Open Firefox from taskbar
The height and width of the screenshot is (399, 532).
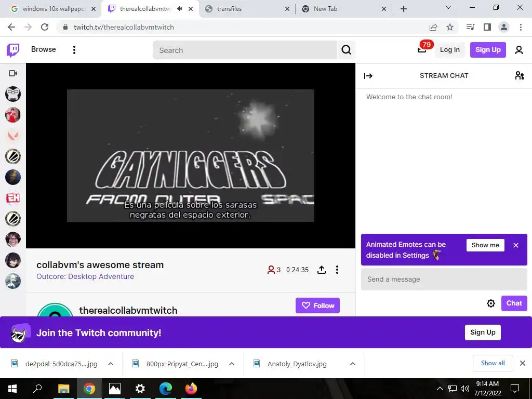point(191,389)
